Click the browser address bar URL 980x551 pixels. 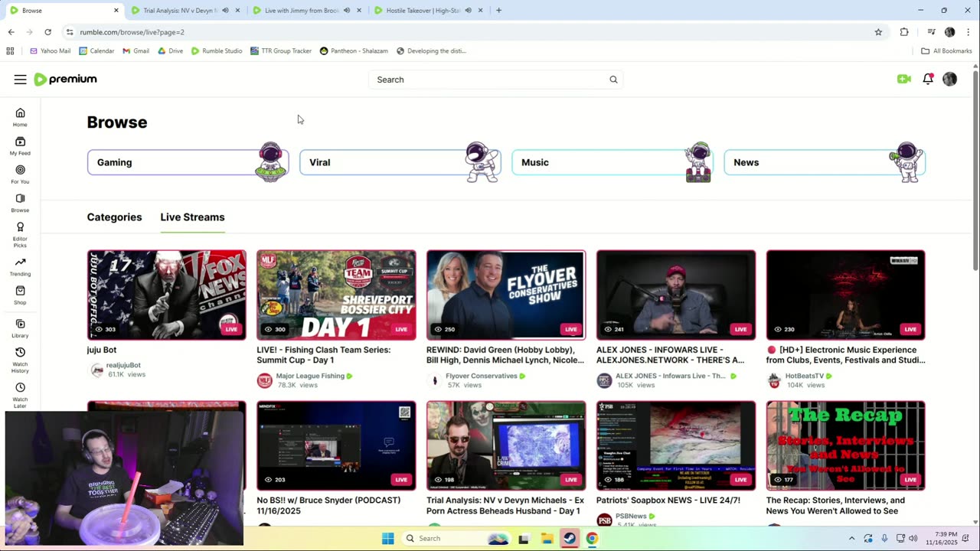[132, 32]
